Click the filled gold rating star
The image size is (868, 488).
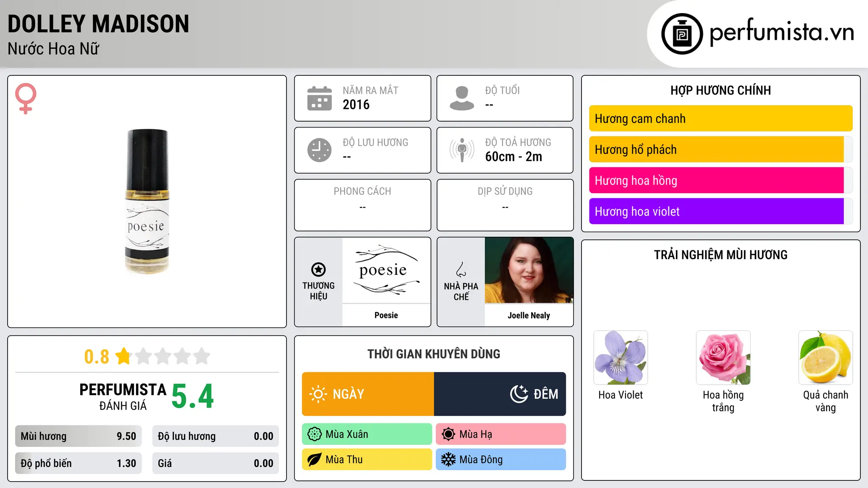(x=123, y=356)
